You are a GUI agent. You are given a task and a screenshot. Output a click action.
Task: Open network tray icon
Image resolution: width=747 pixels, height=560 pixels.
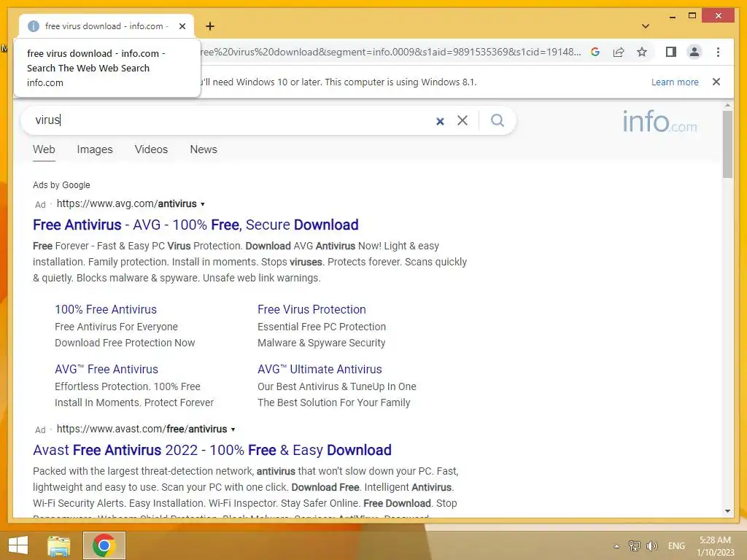click(635, 546)
